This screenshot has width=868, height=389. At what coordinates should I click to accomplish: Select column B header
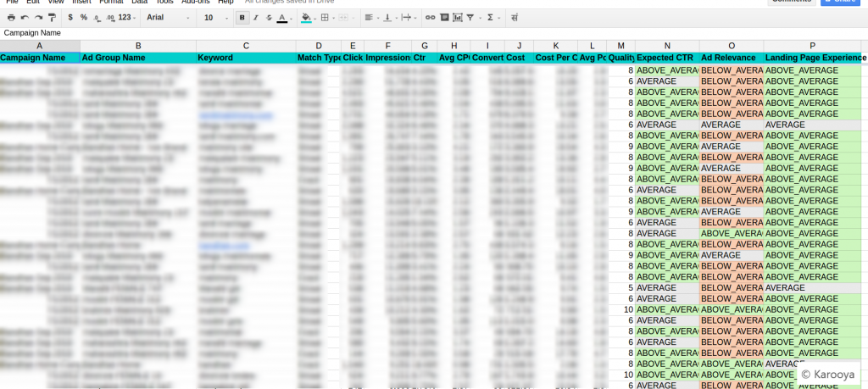pyautogui.click(x=138, y=46)
